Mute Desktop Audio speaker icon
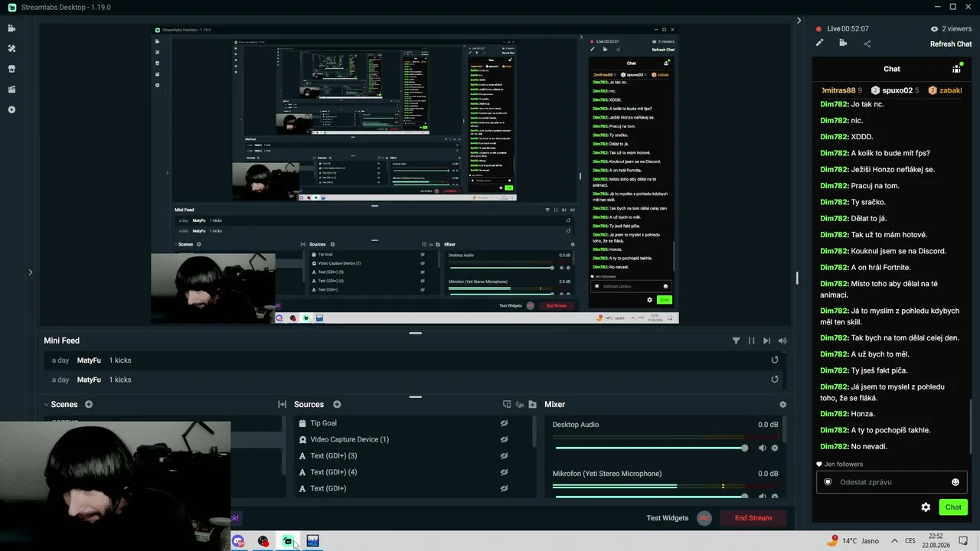This screenshot has height=551, width=980. coord(762,448)
